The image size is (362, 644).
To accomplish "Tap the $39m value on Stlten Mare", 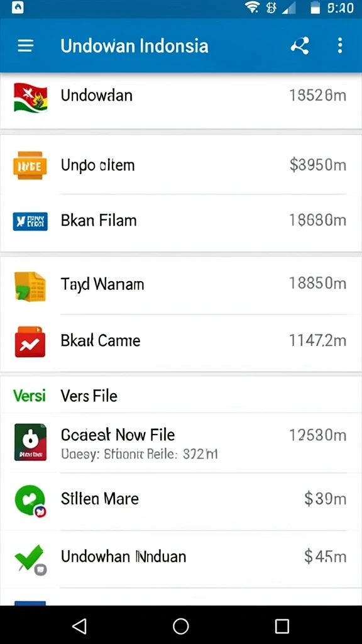I will pos(325,499).
